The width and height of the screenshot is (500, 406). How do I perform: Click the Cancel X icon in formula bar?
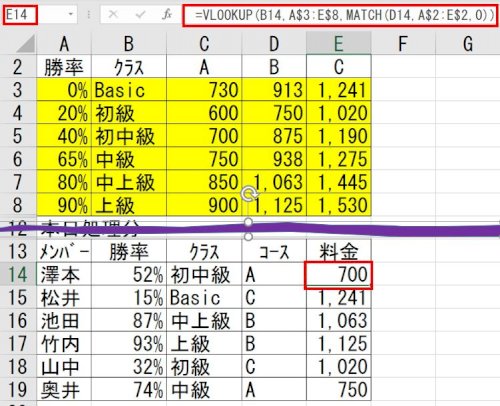click(x=113, y=14)
